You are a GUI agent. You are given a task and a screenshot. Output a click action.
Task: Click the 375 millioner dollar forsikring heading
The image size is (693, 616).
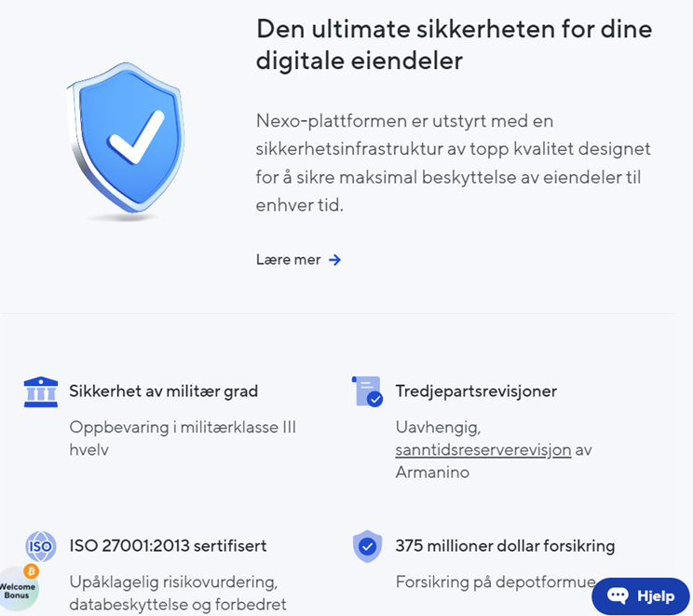click(505, 546)
